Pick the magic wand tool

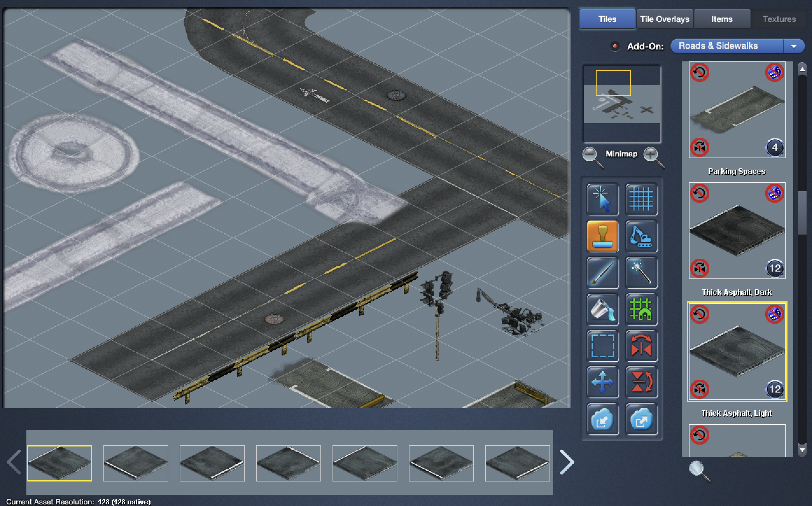click(x=641, y=273)
